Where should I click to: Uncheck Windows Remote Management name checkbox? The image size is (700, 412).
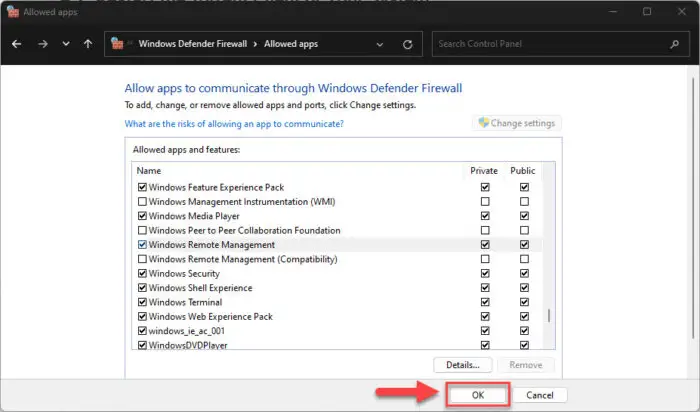142,245
